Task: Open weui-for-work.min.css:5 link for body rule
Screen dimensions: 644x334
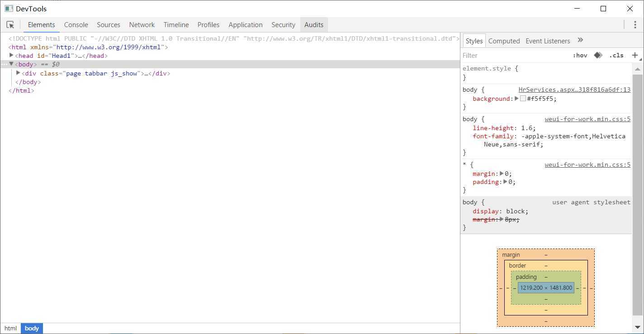Action: click(x=587, y=119)
